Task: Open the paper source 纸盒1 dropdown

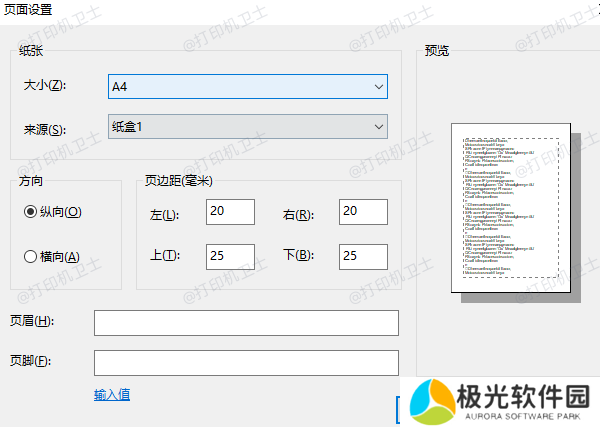Action: coord(248,126)
